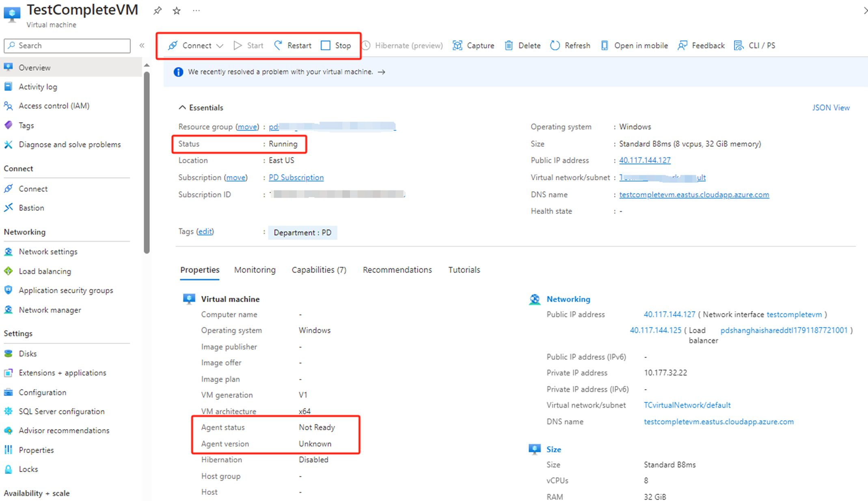868x501 pixels.
Task: Collapse the left sidebar menu
Action: pos(142,45)
